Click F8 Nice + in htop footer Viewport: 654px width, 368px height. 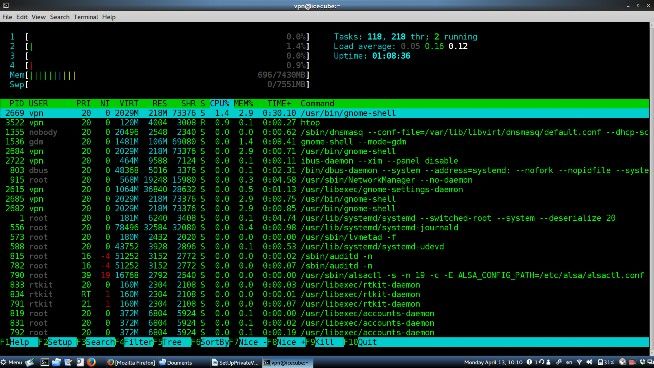click(288, 342)
